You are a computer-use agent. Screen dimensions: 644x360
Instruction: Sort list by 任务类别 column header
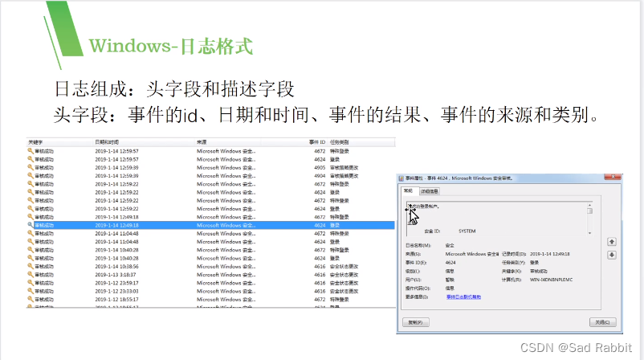tap(339, 142)
